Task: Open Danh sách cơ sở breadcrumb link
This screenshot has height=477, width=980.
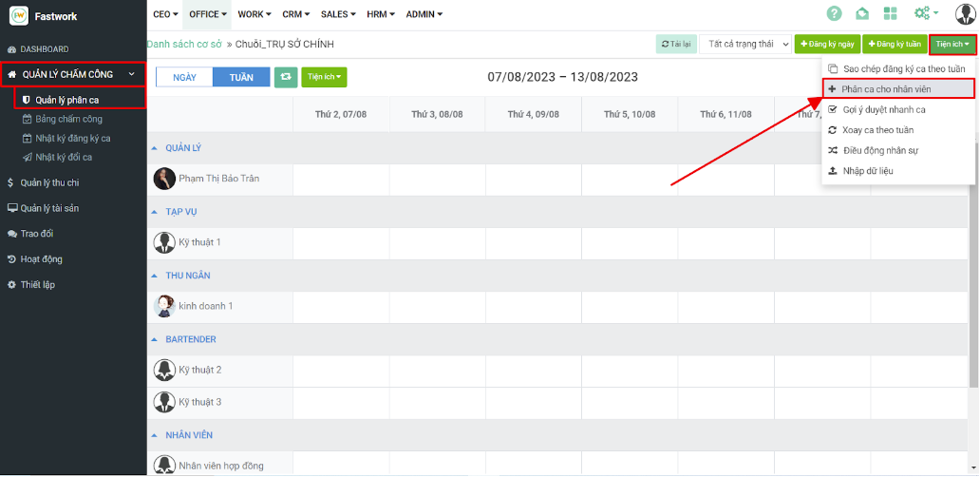Action: pyautogui.click(x=184, y=45)
